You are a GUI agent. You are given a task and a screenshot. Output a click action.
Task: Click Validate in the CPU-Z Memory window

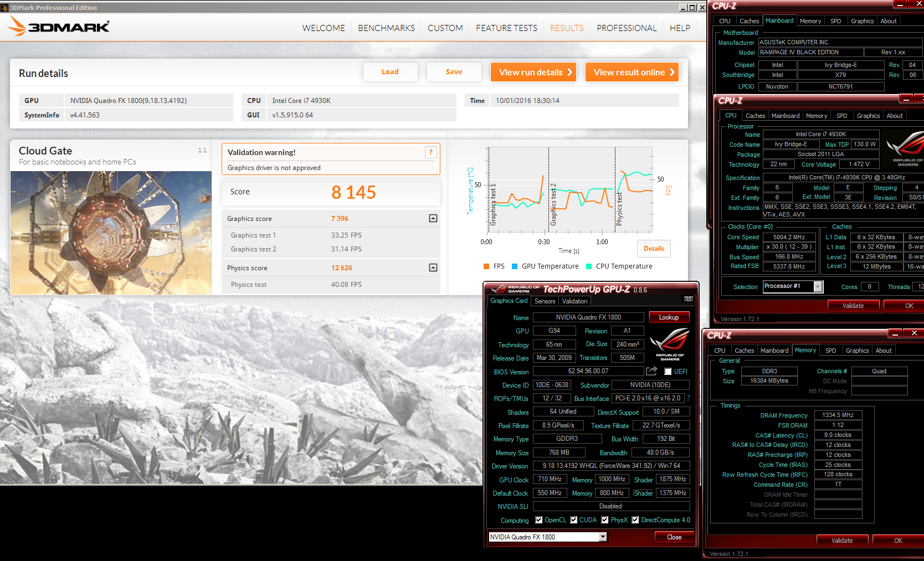[842, 541]
